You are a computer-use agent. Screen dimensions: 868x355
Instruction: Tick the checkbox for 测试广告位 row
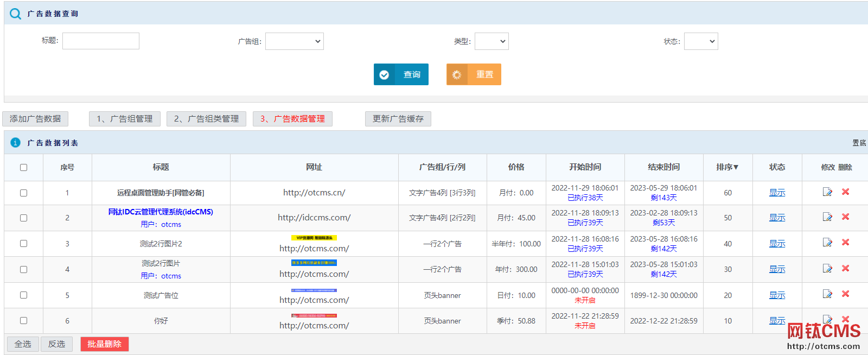point(23,295)
